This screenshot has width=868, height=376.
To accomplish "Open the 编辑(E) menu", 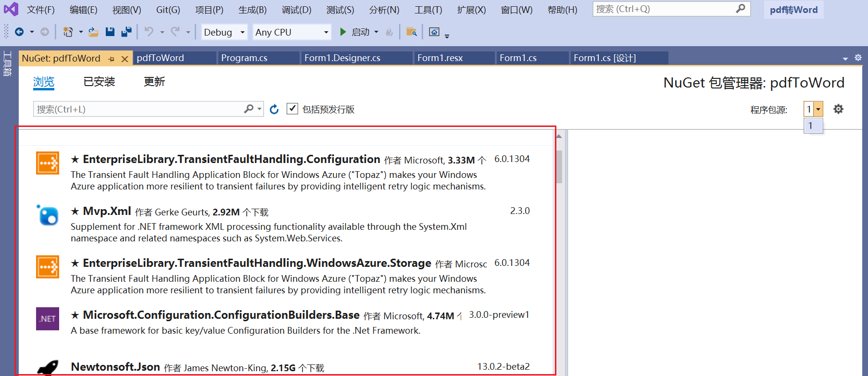I will point(84,10).
